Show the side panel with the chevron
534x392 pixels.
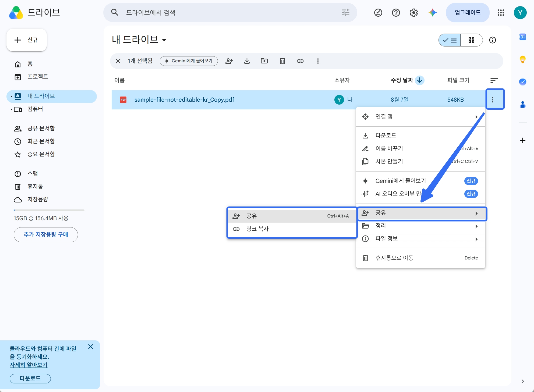pos(522,381)
